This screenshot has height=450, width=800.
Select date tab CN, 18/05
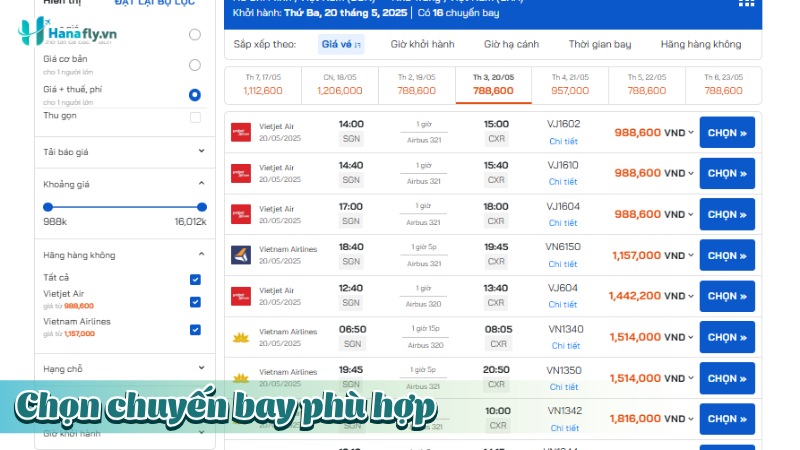340,85
